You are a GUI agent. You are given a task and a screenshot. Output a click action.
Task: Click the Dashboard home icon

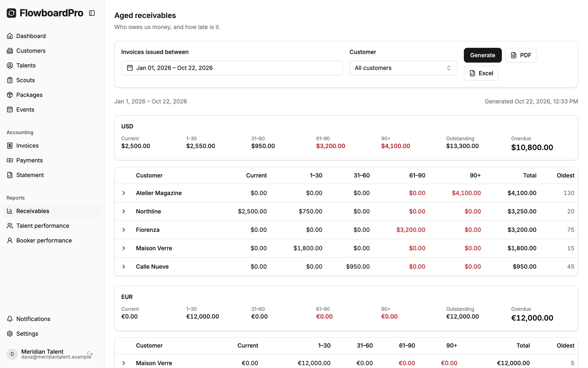[10, 36]
